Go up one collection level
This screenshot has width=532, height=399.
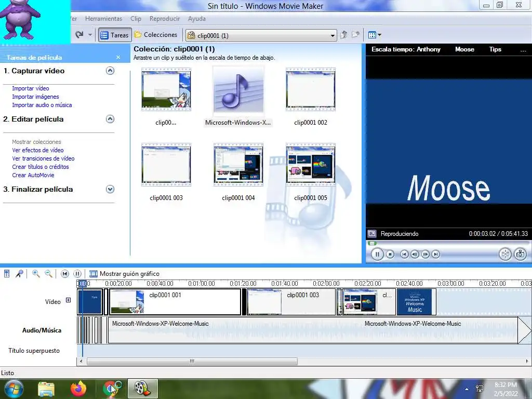tap(344, 35)
